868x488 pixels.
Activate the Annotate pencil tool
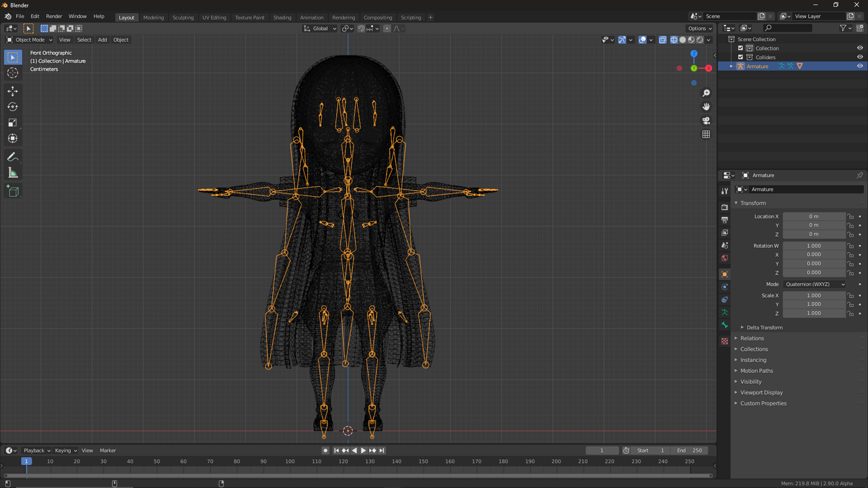[x=13, y=157]
